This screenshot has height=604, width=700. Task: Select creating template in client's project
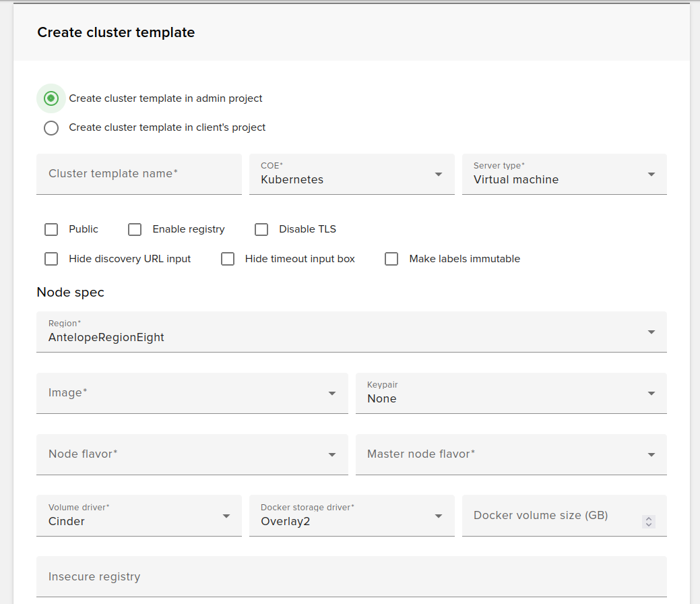[x=51, y=128]
